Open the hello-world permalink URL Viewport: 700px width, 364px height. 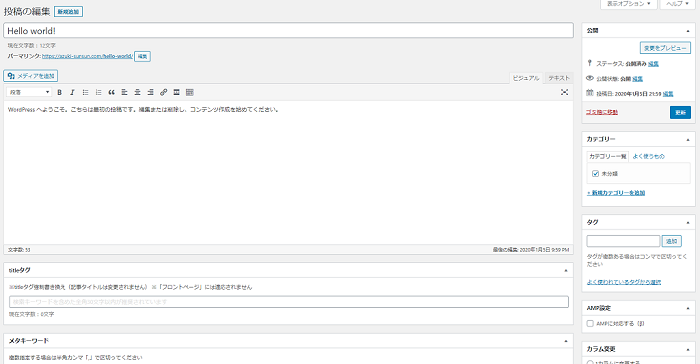(x=87, y=56)
